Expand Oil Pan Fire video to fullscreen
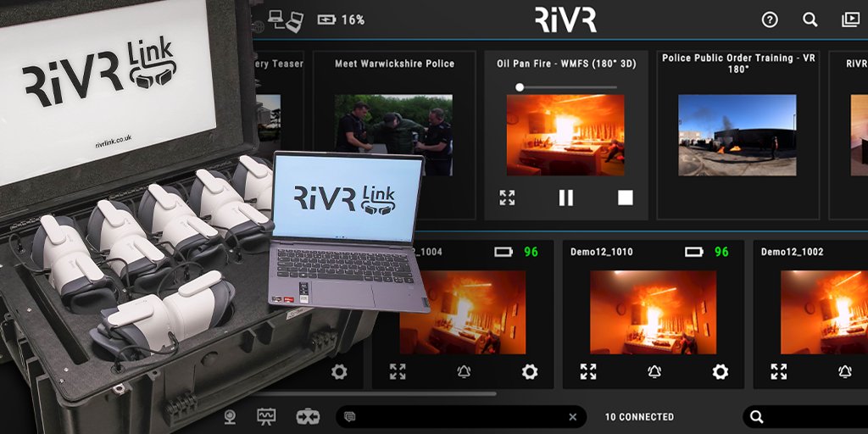 (507, 198)
